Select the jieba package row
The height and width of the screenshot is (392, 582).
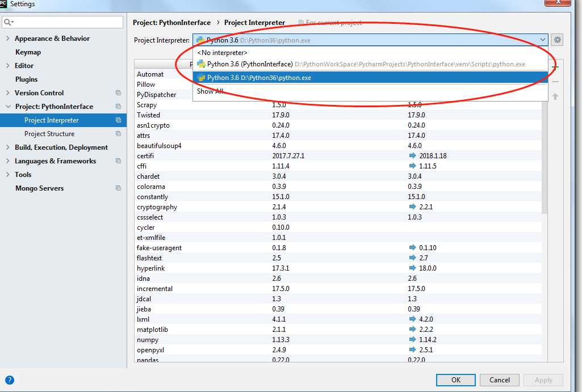pos(338,309)
